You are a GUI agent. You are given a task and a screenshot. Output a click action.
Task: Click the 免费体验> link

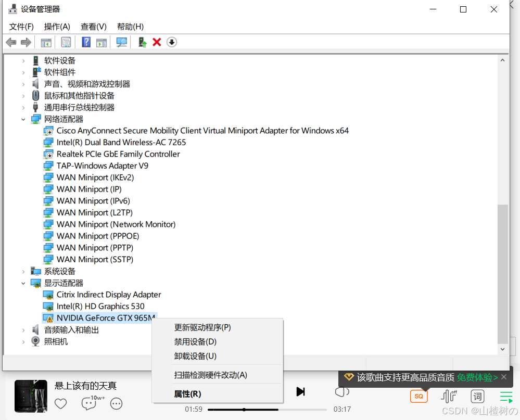pos(477,377)
